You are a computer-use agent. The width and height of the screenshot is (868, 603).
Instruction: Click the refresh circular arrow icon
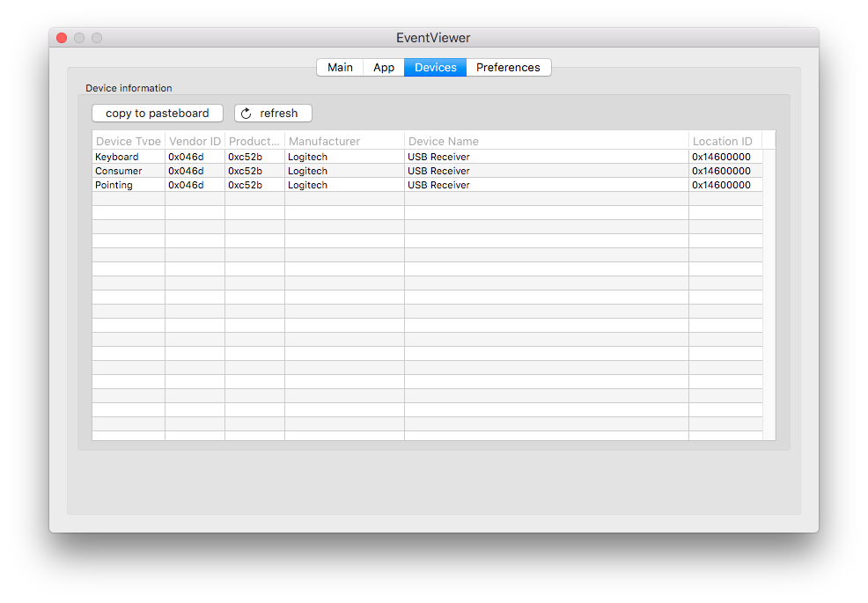point(246,114)
